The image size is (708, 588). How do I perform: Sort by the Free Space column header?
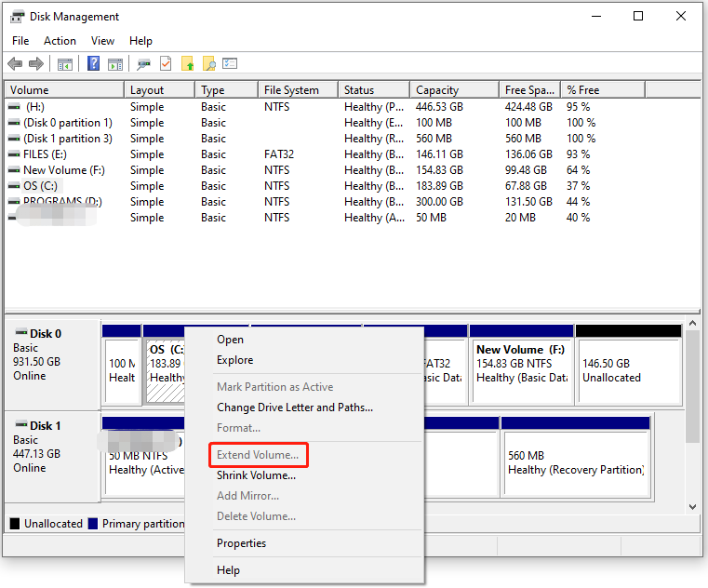pos(529,90)
